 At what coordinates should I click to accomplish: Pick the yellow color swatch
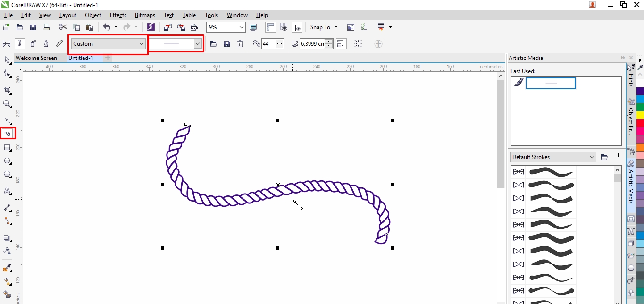click(640, 115)
